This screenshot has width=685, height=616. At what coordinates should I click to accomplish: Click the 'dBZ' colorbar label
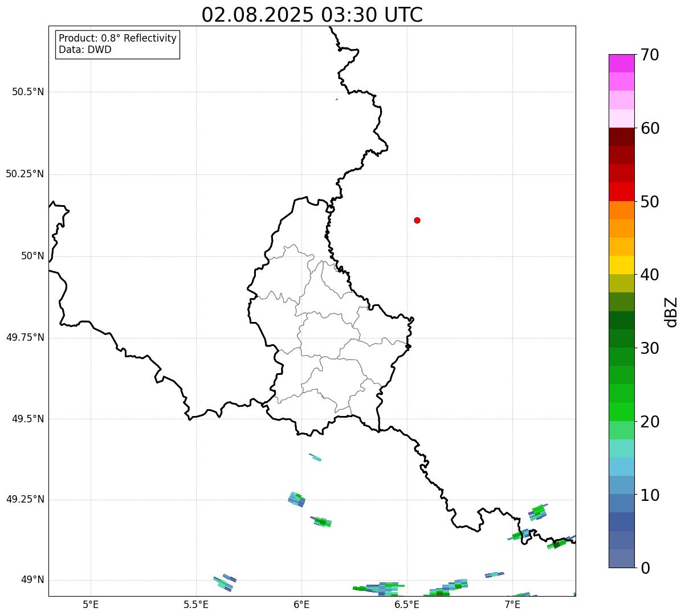point(671,311)
